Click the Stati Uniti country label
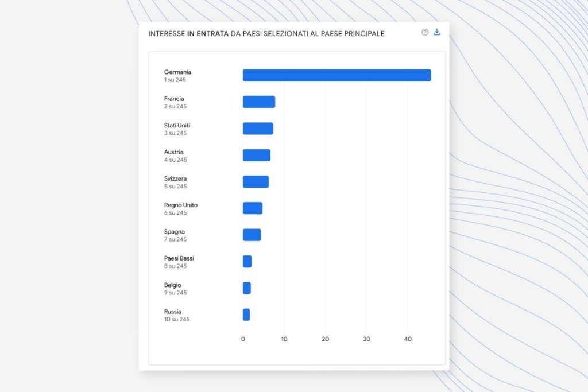Image resolution: width=588 pixels, height=392 pixels. [177, 125]
